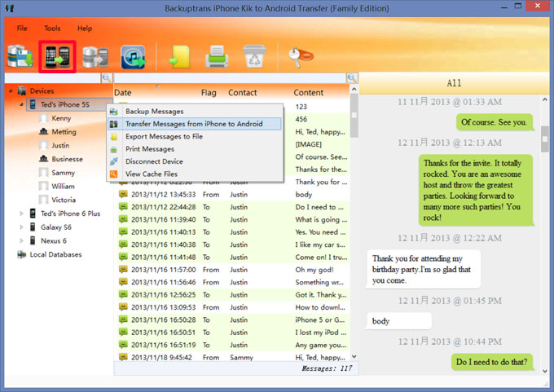Click the iPhone to Android transfer icon
554x392 pixels.
click(58, 56)
